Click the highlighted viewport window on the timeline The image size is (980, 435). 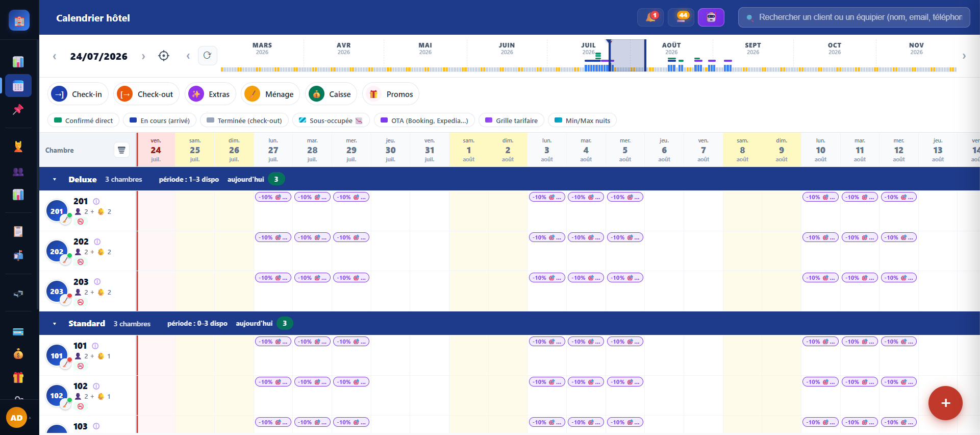[627, 56]
